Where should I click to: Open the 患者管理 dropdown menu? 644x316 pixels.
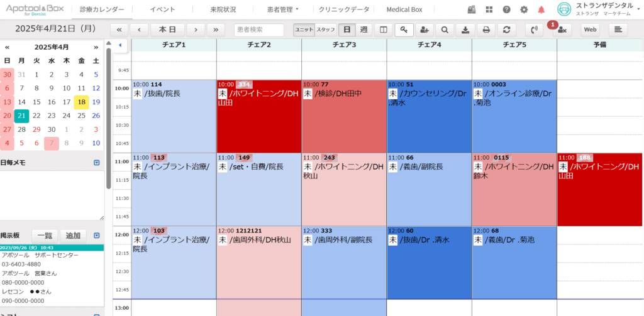284,9
